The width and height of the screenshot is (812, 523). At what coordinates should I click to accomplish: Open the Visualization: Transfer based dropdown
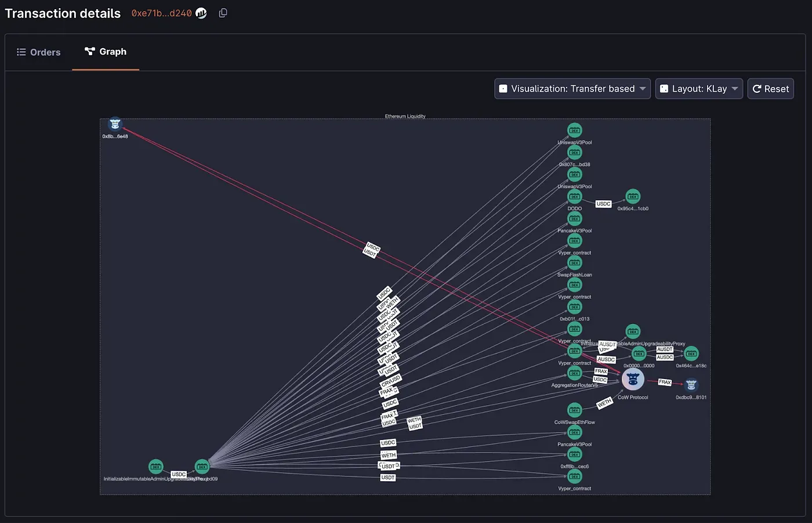pos(572,89)
